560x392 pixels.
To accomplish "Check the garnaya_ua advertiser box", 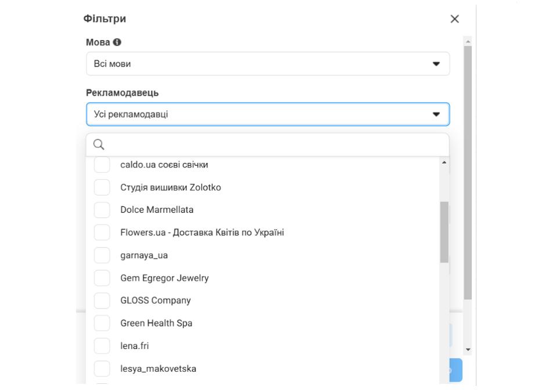I will [102, 255].
